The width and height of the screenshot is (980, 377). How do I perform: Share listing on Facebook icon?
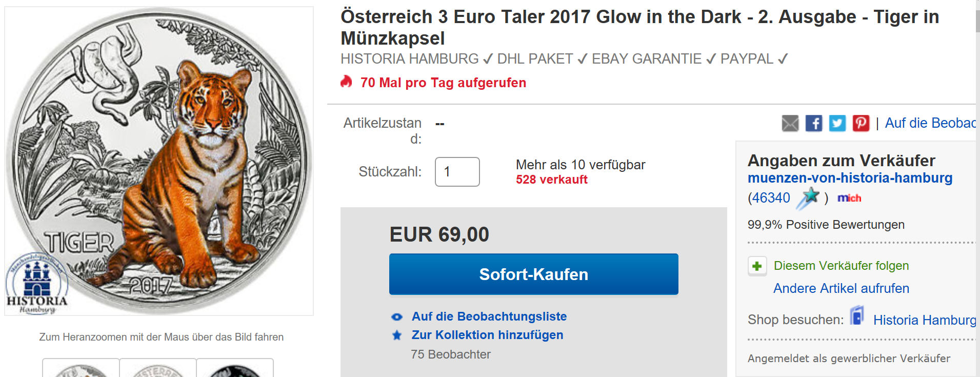click(x=813, y=123)
